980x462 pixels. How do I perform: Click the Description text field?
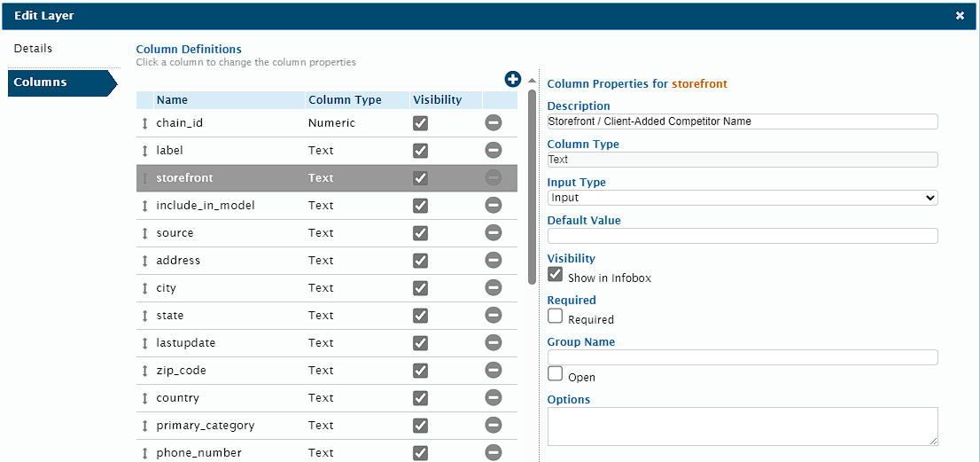coord(742,121)
